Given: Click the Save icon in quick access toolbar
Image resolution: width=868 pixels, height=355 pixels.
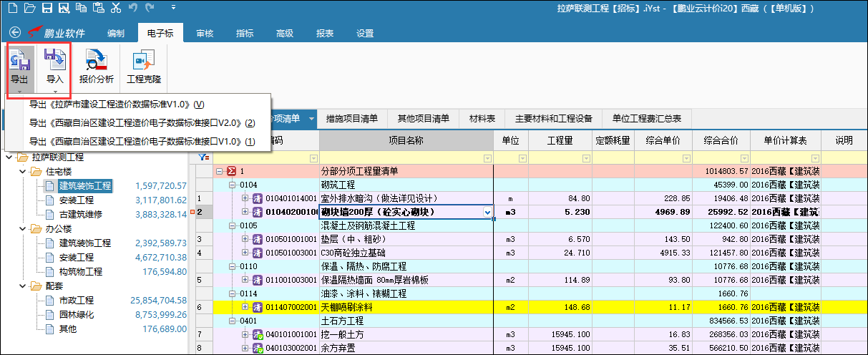Looking at the screenshot, I should pos(47,8).
